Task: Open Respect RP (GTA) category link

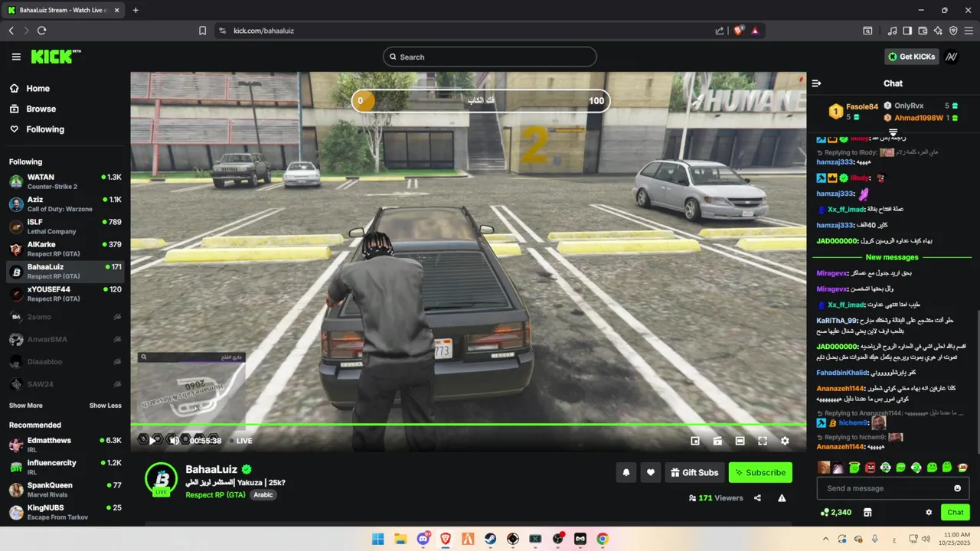Action: tap(215, 495)
